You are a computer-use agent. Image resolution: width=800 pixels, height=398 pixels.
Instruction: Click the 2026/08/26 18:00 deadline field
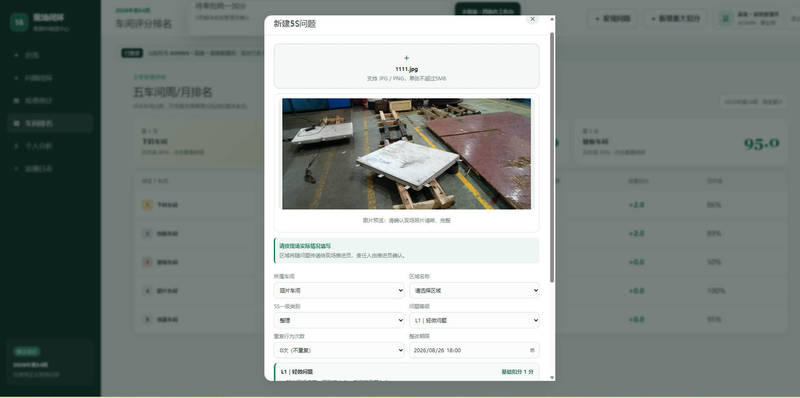coord(474,350)
